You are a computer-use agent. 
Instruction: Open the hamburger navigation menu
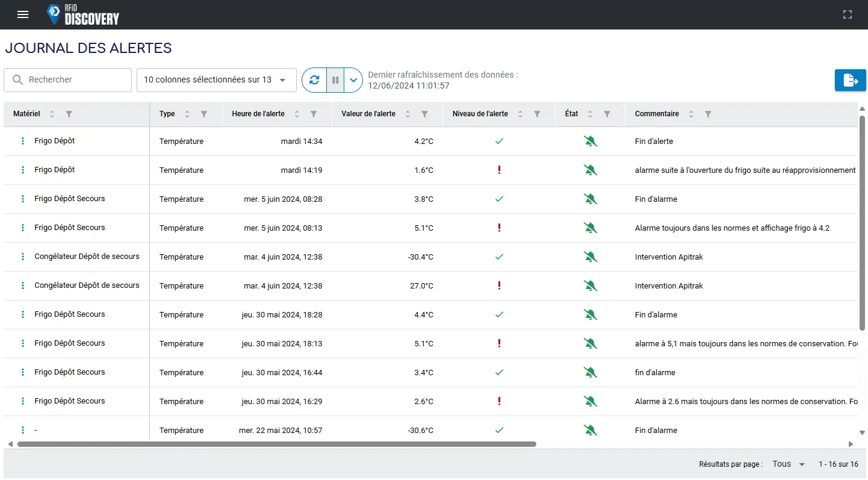pos(23,14)
